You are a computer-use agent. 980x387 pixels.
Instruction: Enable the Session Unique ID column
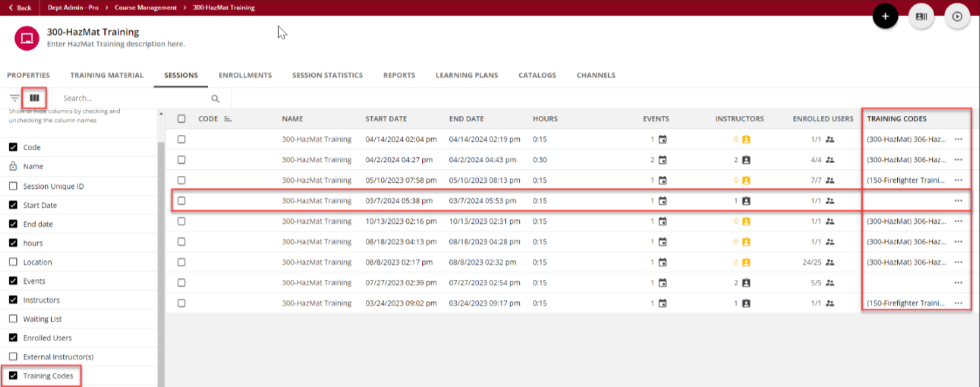tap(13, 186)
